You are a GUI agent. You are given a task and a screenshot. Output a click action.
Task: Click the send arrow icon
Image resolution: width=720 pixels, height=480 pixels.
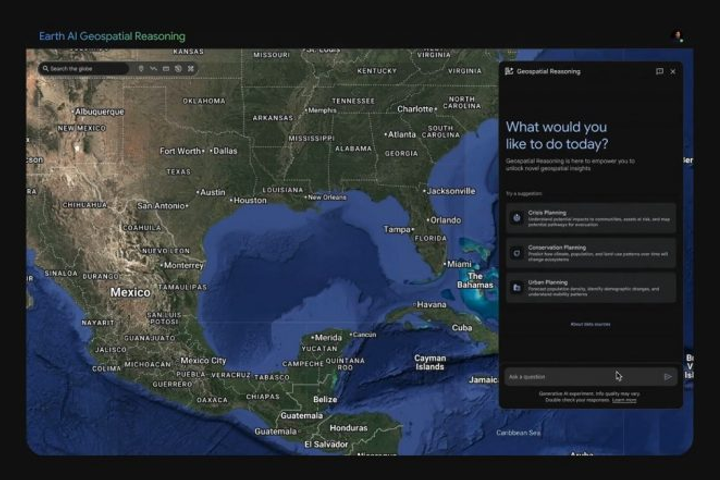click(668, 377)
